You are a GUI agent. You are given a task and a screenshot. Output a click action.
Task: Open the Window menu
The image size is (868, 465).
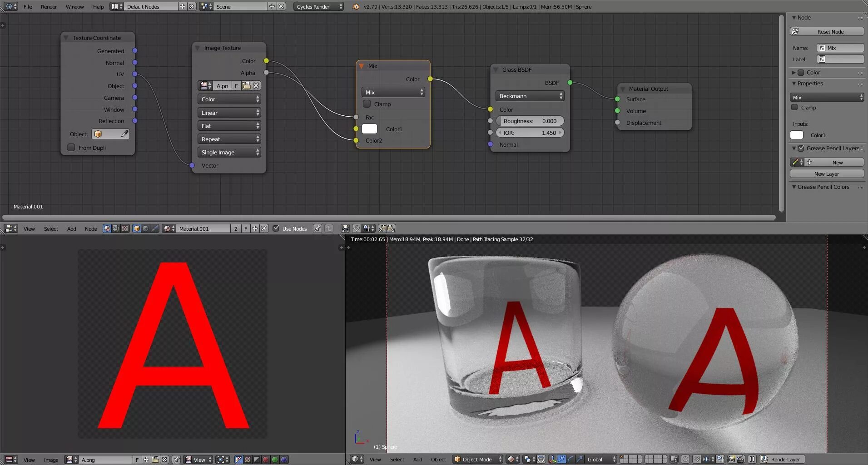74,6
